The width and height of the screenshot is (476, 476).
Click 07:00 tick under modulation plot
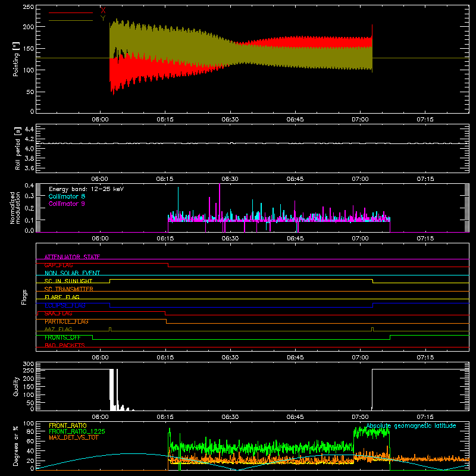361,239
